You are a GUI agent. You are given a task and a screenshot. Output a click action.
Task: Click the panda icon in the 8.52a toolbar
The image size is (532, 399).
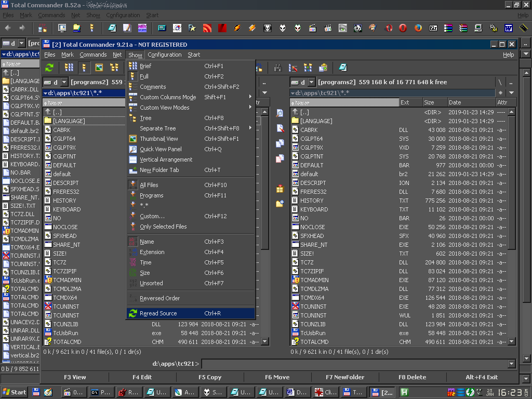[357, 28]
